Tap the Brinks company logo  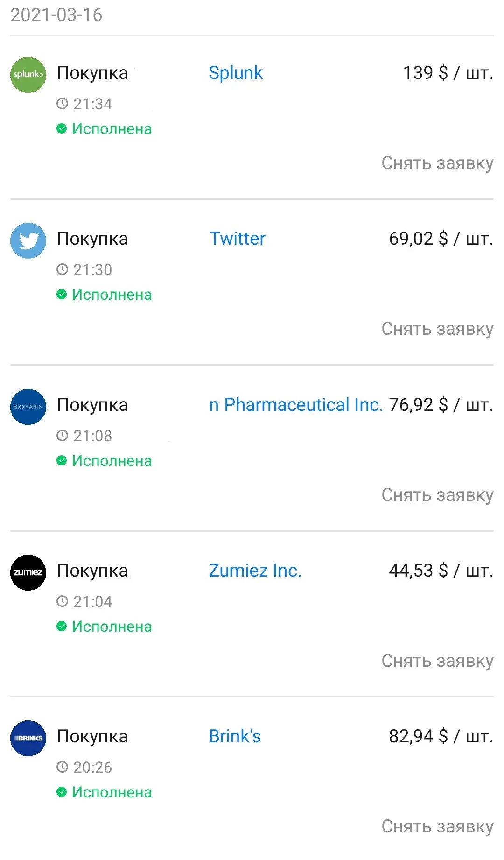tap(28, 738)
